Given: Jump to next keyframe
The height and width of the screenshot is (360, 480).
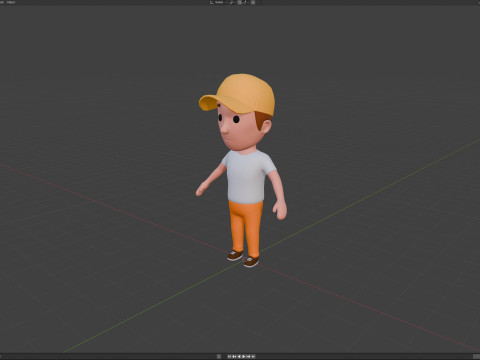Looking at the screenshot, I should (248, 357).
